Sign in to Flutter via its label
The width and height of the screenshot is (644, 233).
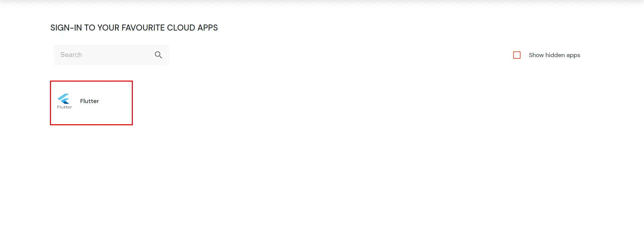(89, 101)
